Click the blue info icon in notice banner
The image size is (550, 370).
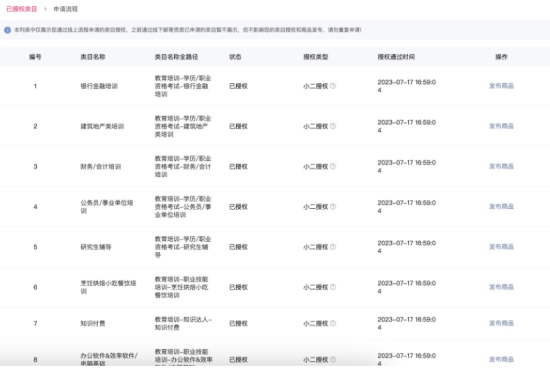coord(7,30)
